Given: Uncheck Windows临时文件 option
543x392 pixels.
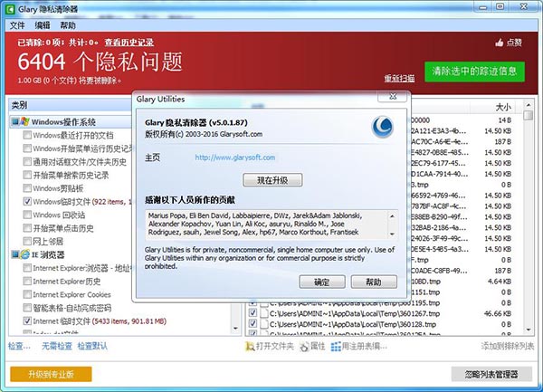Looking at the screenshot, I should pos(27,201).
